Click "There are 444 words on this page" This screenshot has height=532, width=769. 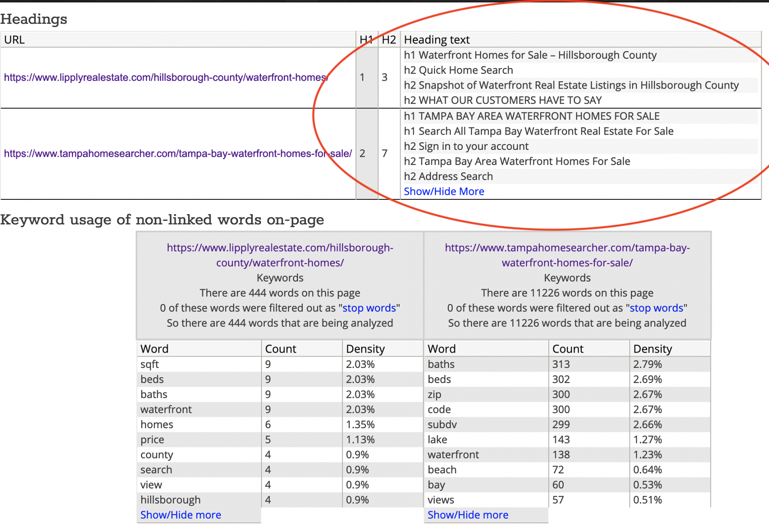[280, 293]
